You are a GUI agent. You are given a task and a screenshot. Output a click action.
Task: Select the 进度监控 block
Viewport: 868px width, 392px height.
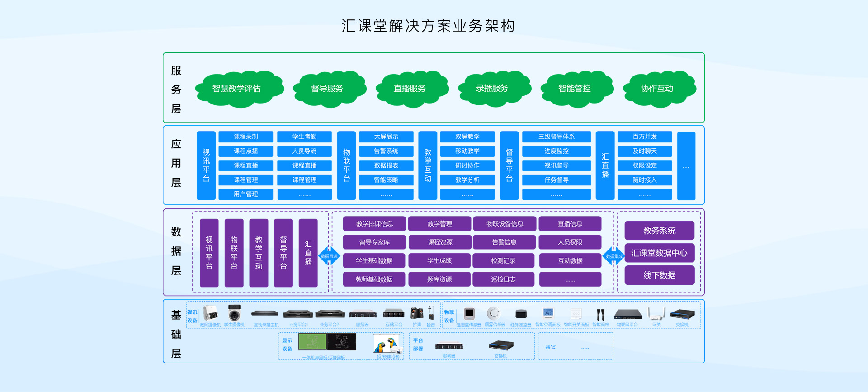pos(557,151)
